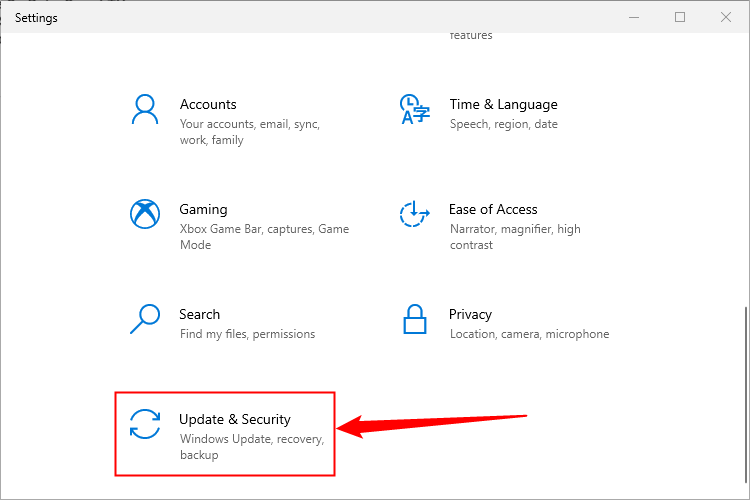Screen dimensions: 750x500
Task: Close the Settings window
Action: [726, 17]
